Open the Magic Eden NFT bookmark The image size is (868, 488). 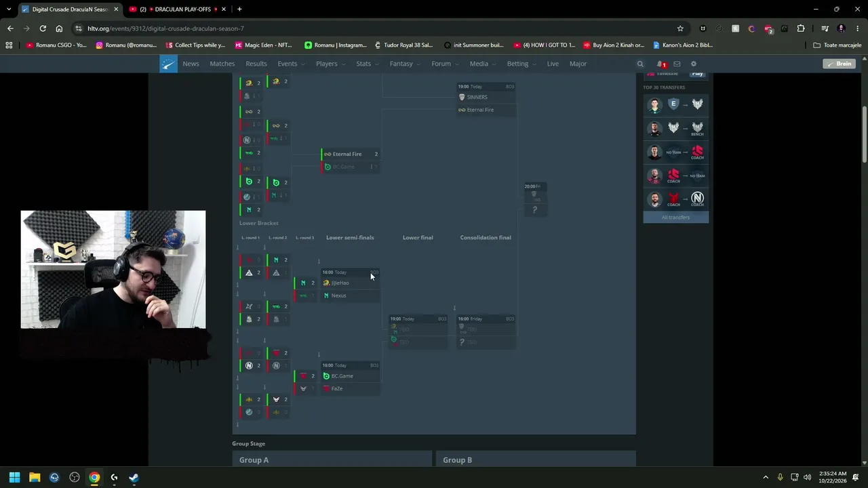coord(263,45)
